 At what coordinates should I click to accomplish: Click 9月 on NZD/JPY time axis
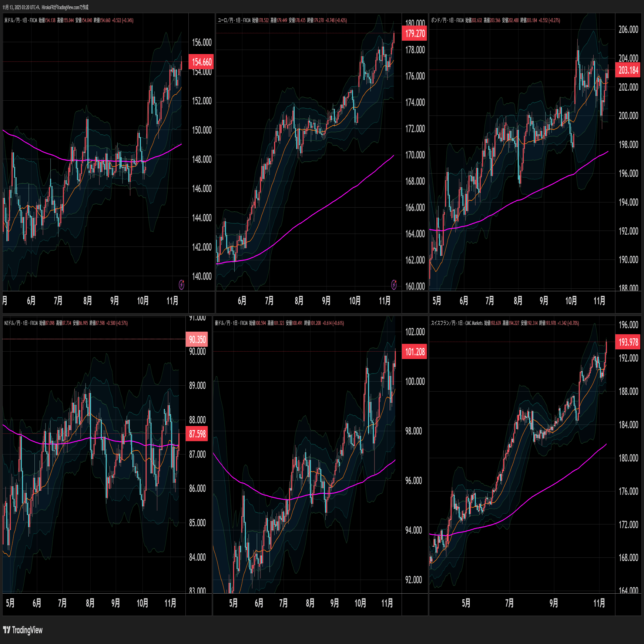click(x=115, y=604)
